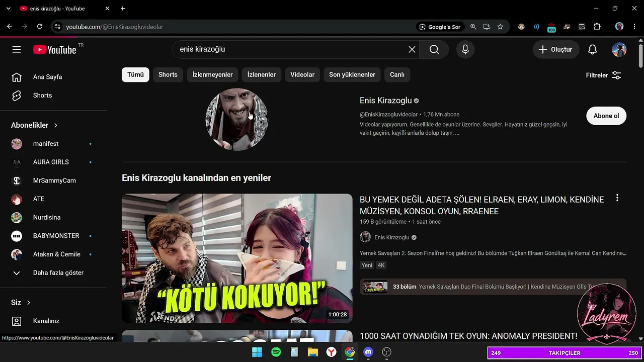Open the extensions puzzle icon
Viewport: 644px width, 362px height.
[597, 27]
